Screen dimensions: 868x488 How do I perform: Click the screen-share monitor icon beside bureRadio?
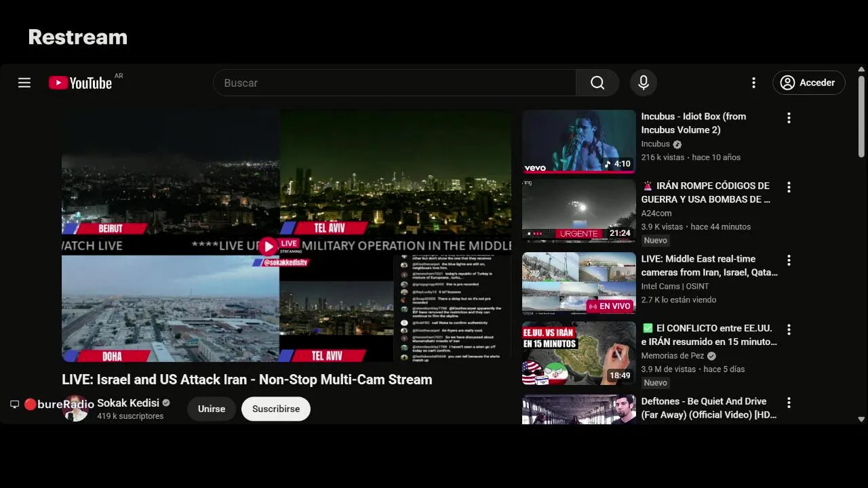14,405
